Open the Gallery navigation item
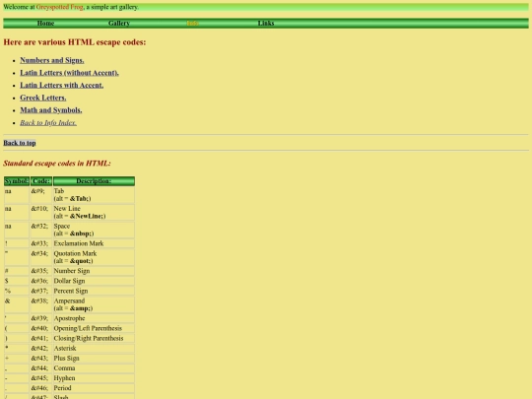532x399 pixels. [119, 23]
